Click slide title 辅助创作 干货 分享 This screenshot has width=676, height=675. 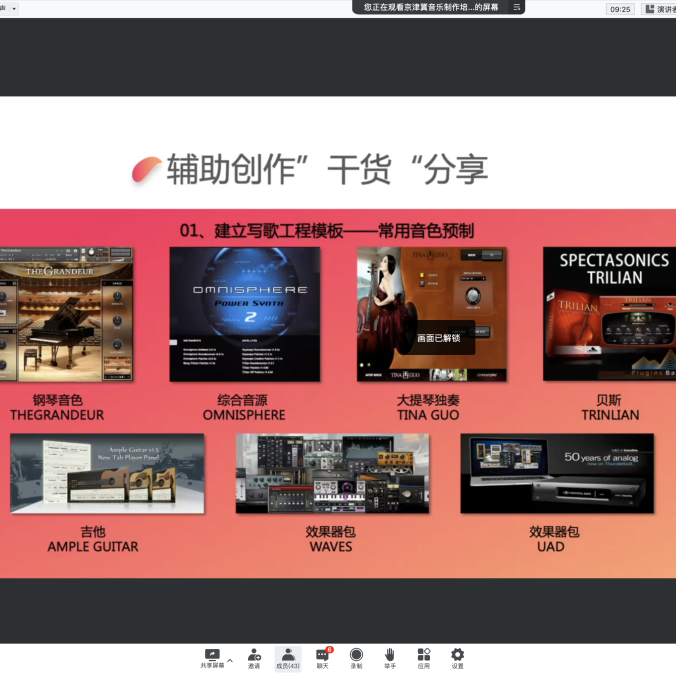[327, 169]
